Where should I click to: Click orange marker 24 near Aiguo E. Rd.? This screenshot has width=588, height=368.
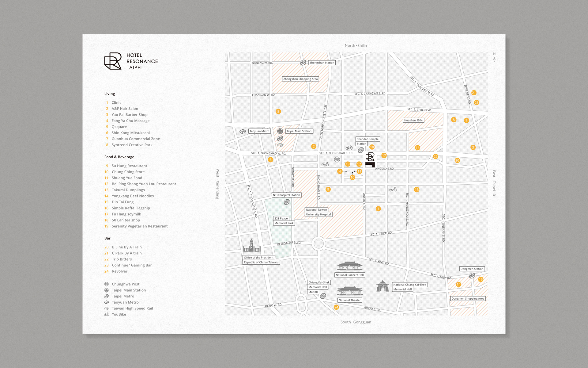point(336,307)
